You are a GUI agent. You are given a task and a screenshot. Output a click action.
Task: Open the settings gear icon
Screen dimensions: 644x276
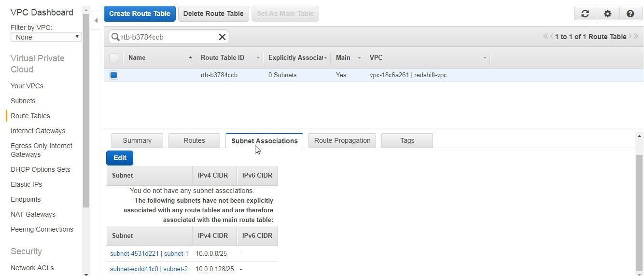coord(608,14)
